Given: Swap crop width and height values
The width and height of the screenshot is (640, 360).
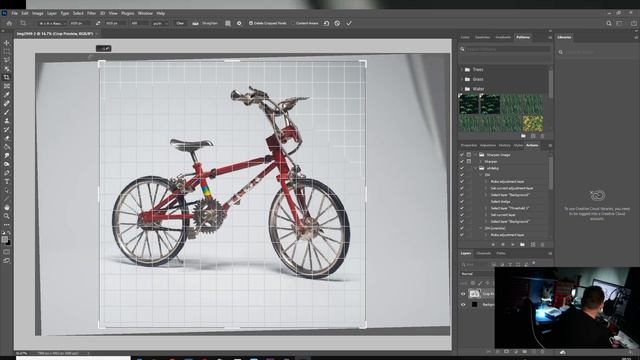Looking at the screenshot, I should 98,23.
